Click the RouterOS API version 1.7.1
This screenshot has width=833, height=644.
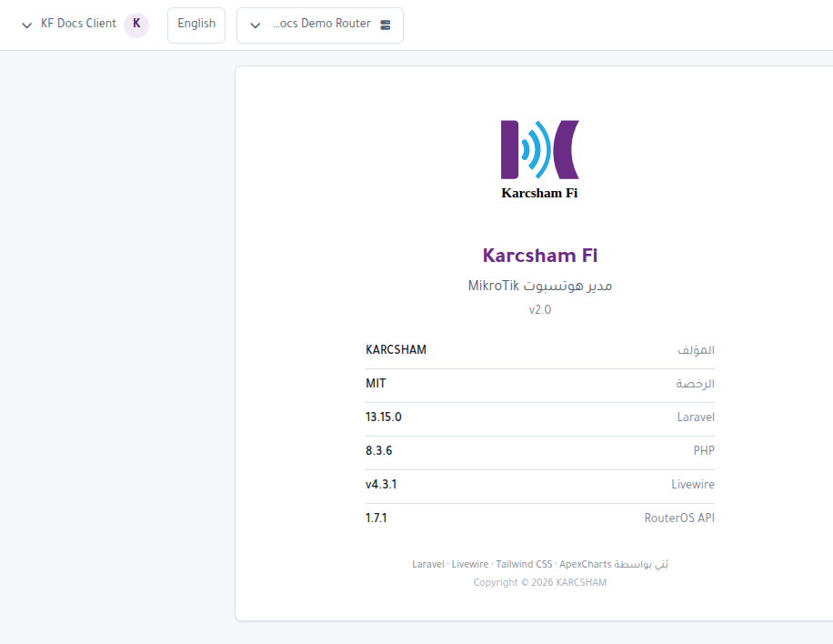376,518
